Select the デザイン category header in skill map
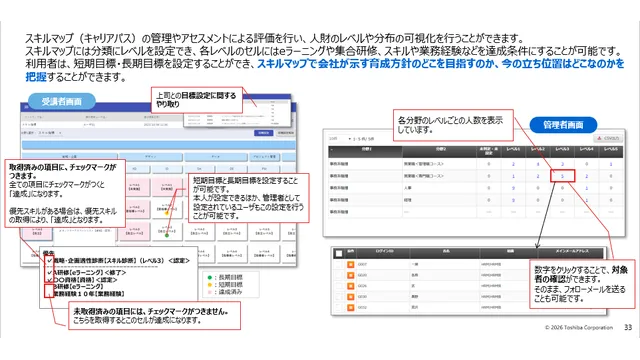 (150, 157)
